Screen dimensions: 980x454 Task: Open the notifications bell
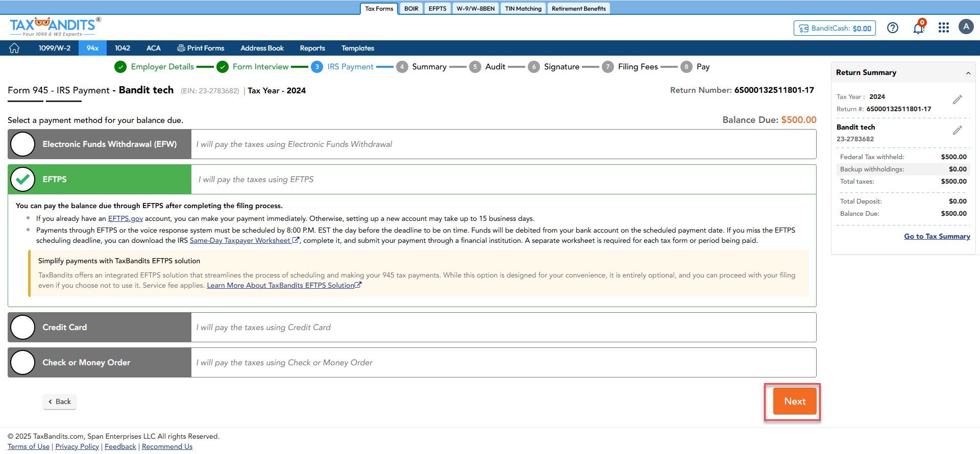(919, 28)
